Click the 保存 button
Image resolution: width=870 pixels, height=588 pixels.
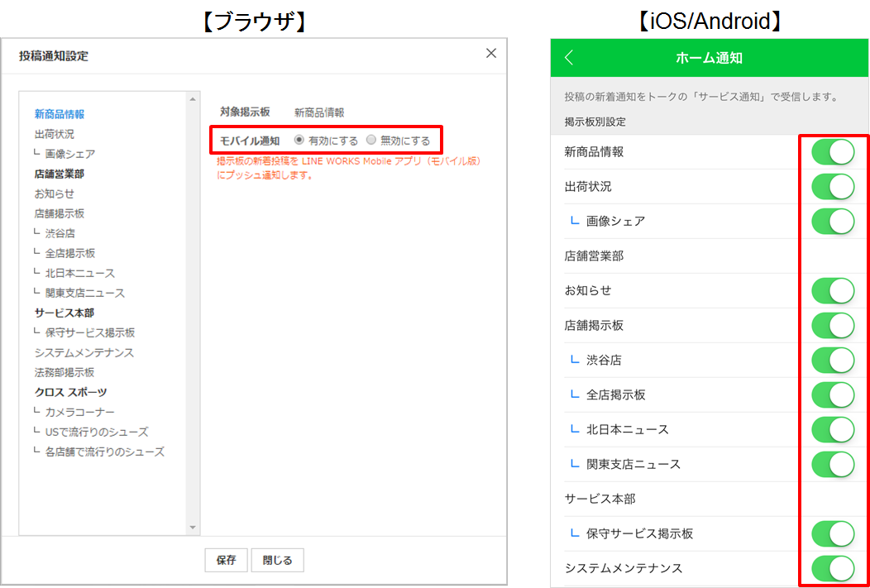click(x=226, y=560)
